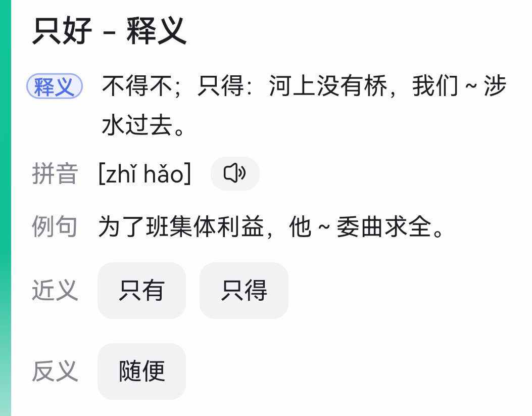The image size is (532, 416).
Task: Click the word 释义 in the page heading
Action: 157,31
